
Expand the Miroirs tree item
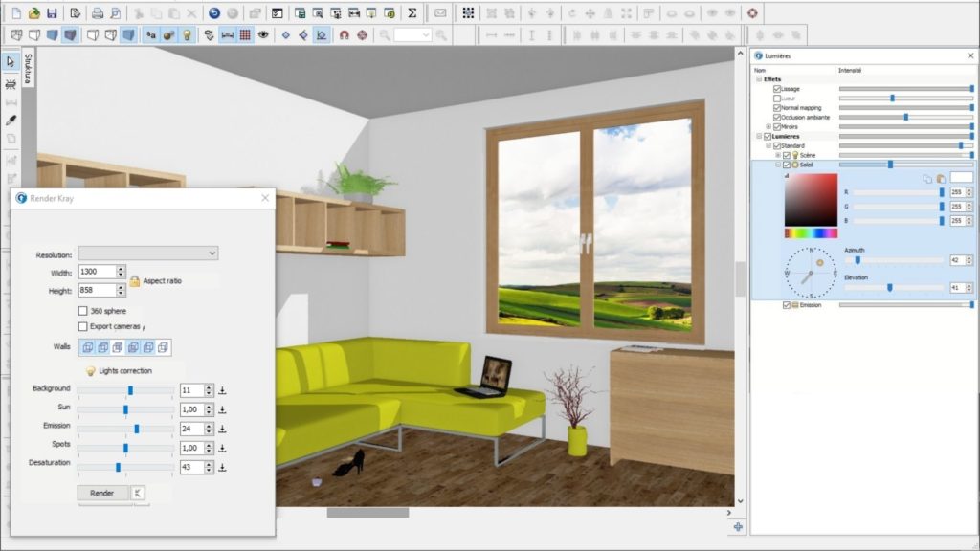[x=768, y=126]
